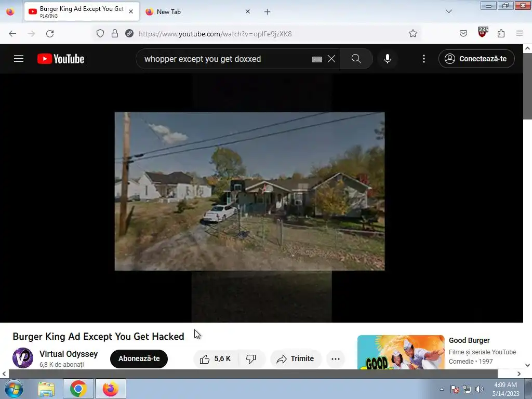
Task: Open the Save to Pocket icon
Action: point(463,33)
